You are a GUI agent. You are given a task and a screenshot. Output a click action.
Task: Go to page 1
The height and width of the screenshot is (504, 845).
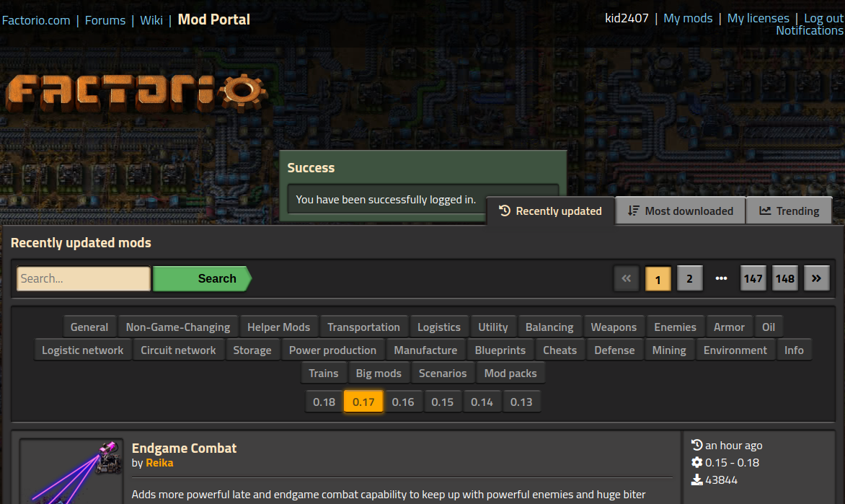pos(658,279)
